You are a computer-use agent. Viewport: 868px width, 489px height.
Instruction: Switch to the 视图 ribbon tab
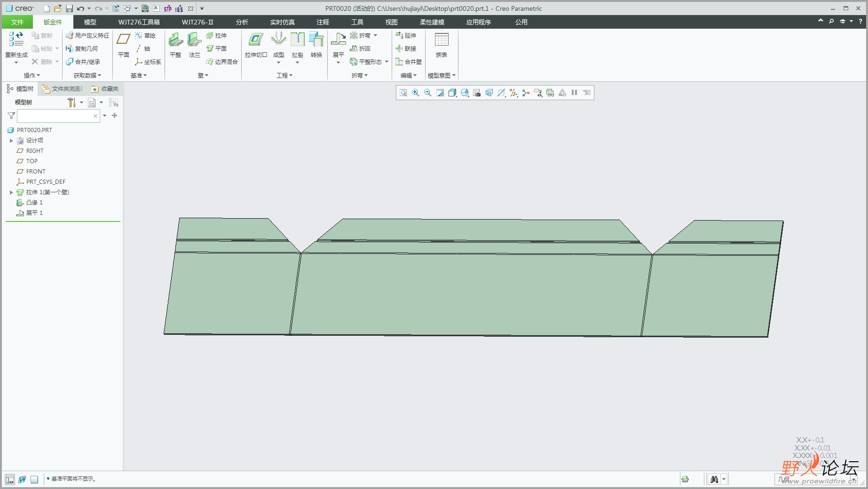point(392,22)
